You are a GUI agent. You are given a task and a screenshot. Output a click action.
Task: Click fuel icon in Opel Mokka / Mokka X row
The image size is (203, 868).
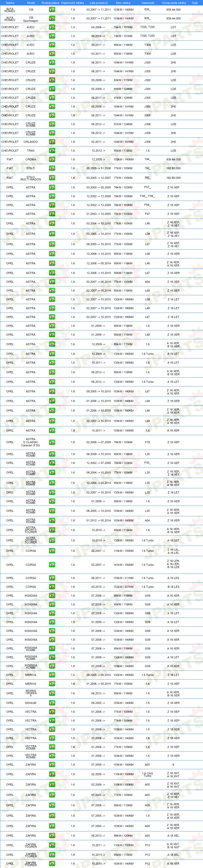tap(52, 694)
